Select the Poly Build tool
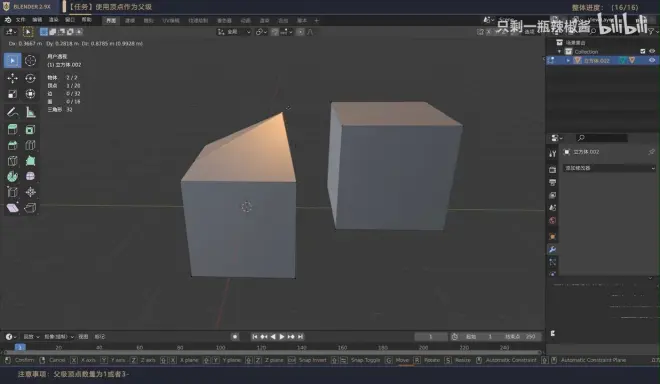This screenshot has height=384, width=660. [x=30, y=161]
